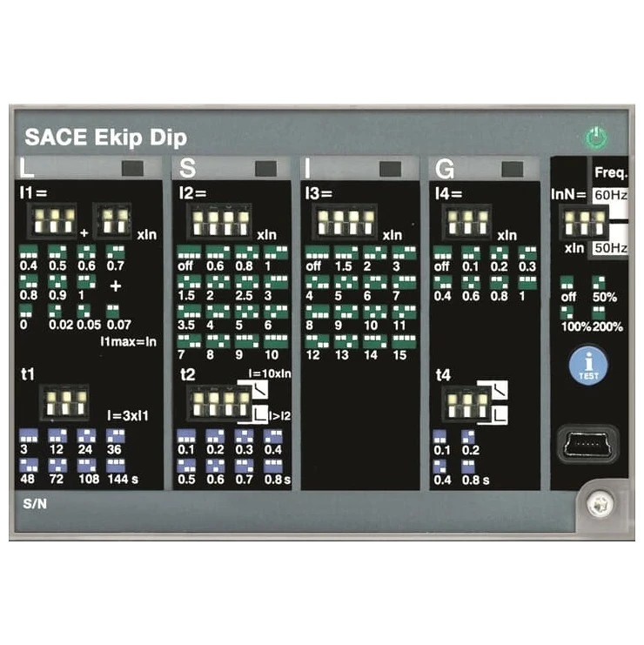The height and width of the screenshot is (645, 644).
Task: Click the DIP pattern icon above 0.07
Action: (112, 311)
